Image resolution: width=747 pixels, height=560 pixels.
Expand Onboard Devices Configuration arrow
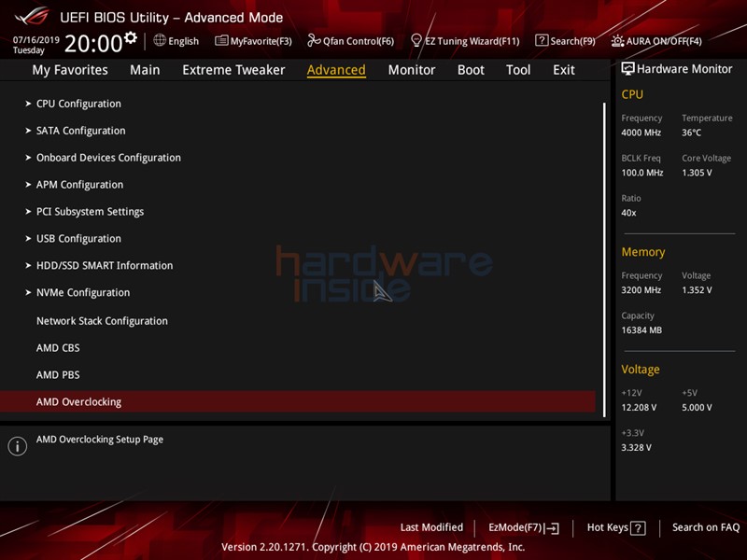click(28, 158)
